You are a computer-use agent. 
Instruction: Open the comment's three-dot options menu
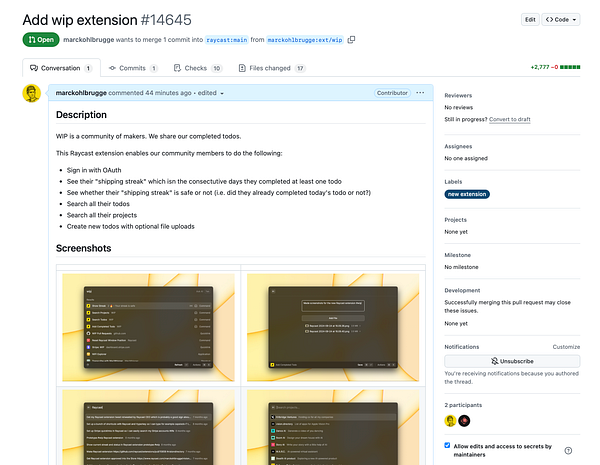click(x=420, y=93)
